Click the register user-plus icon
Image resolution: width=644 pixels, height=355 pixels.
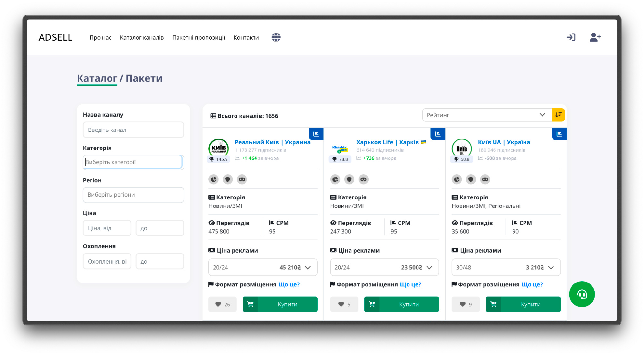click(595, 37)
